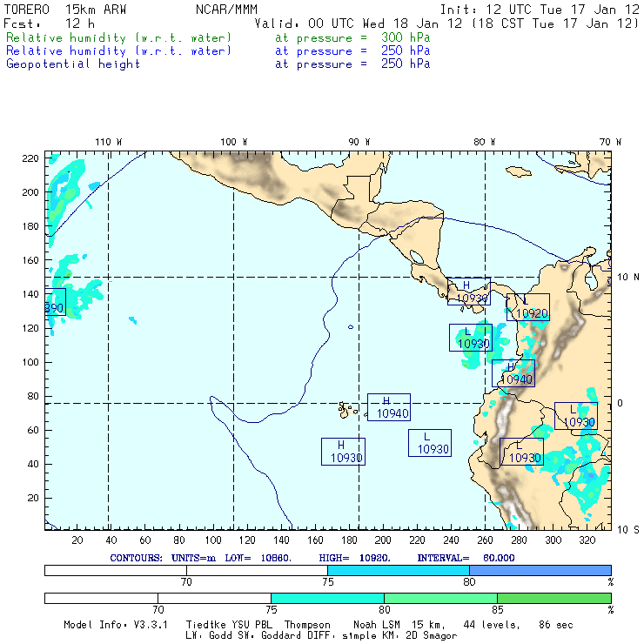Screen dimensions: 644x644
Task: Click the green 'Relative humidity (w.r.t. water)' legend line
Action: [118, 37]
